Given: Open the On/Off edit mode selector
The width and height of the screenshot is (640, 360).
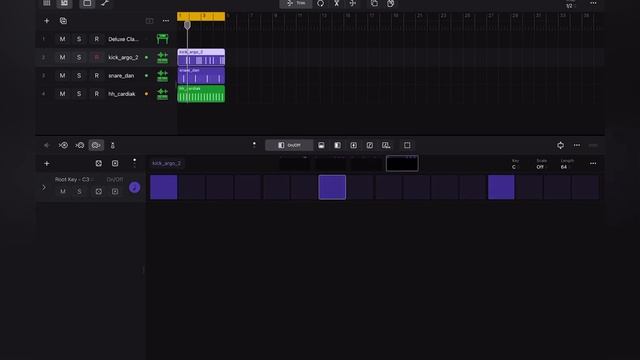Looking at the screenshot, I should (x=289, y=145).
